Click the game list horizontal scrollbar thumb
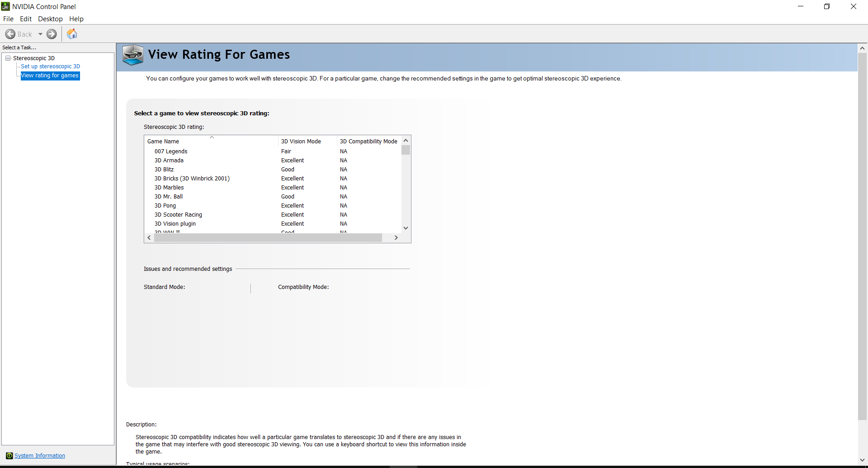 pos(268,237)
